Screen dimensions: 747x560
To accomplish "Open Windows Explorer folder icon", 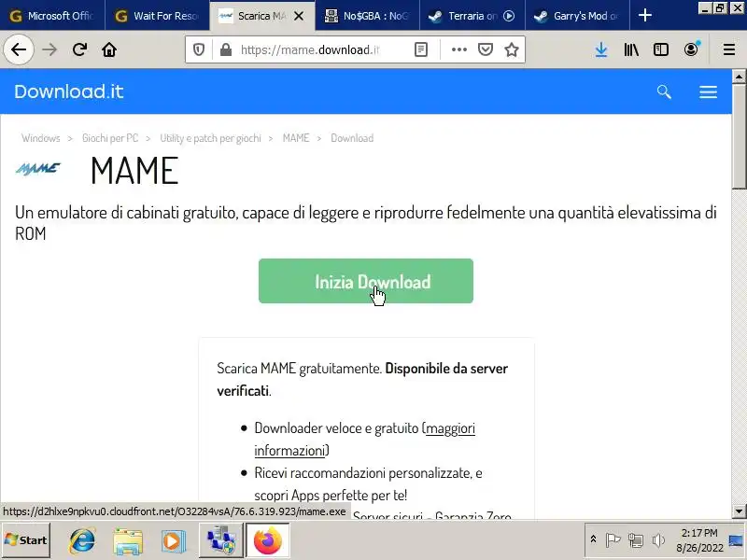I will [128, 540].
